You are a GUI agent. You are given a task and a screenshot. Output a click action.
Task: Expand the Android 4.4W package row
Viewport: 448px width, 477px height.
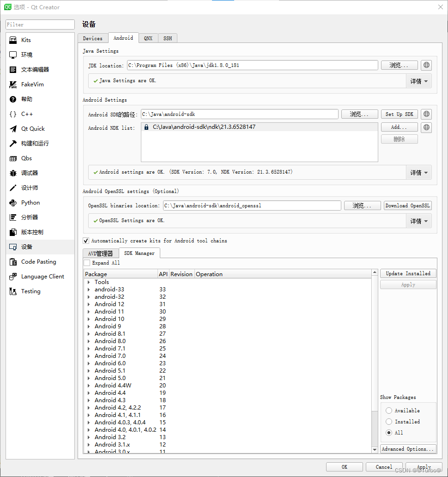click(89, 386)
